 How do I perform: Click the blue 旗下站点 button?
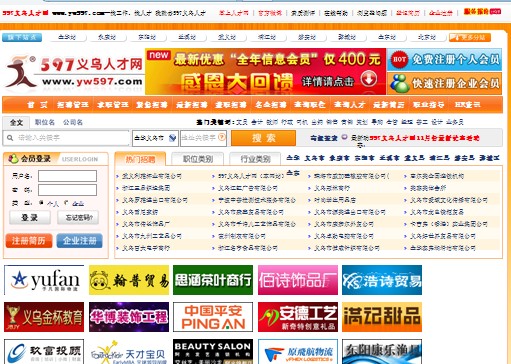[x=22, y=37]
